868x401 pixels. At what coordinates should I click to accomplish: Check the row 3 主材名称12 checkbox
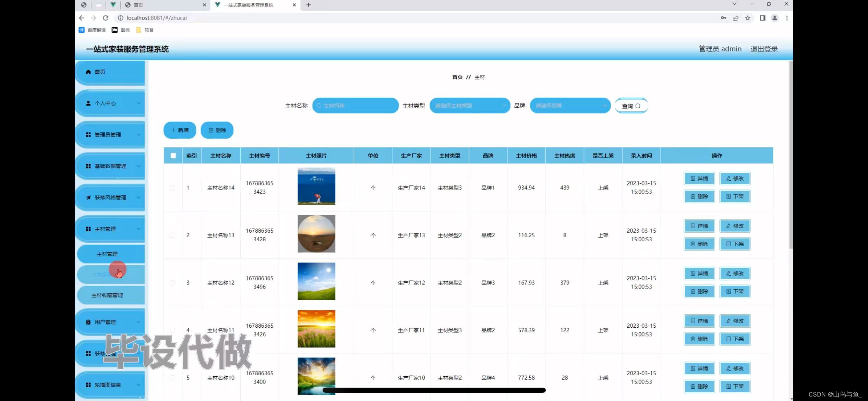(x=172, y=283)
